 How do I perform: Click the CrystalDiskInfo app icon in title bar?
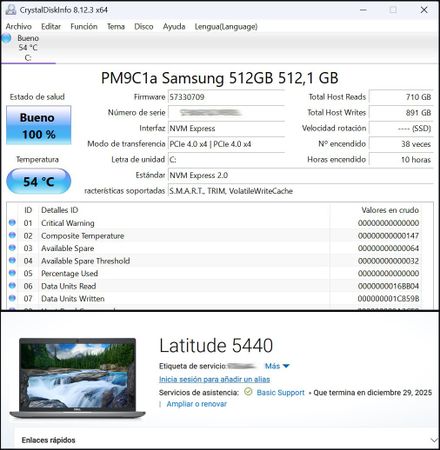tap(11, 10)
